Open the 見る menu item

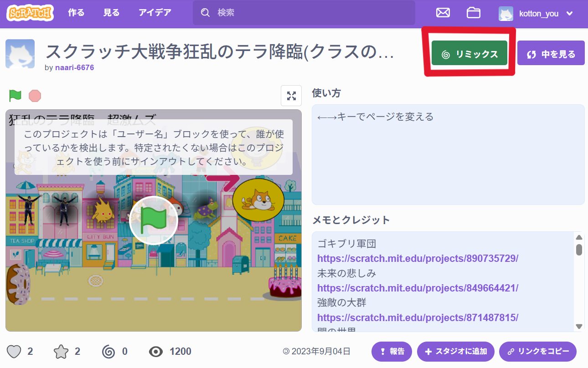coord(111,13)
